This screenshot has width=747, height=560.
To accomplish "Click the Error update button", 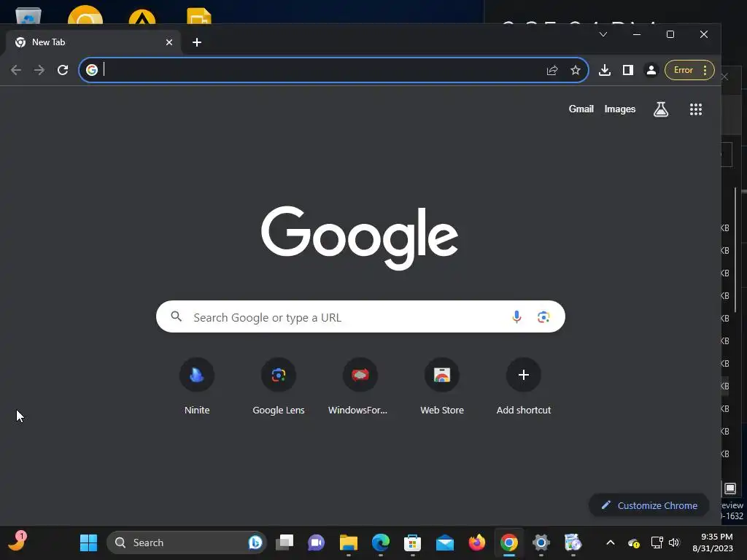I will pos(683,70).
